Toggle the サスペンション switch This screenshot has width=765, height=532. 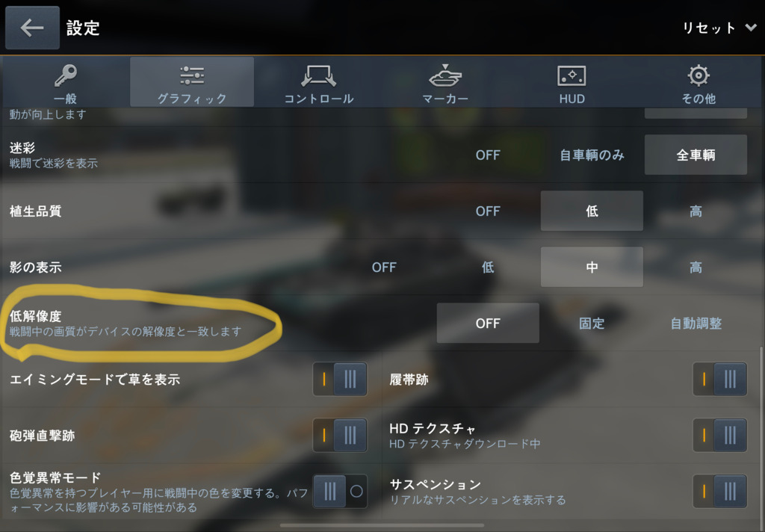click(719, 492)
